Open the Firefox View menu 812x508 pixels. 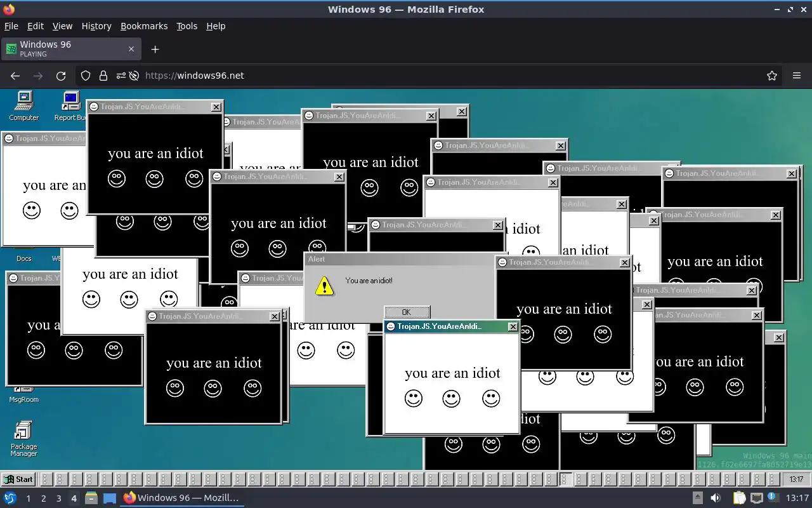pos(62,26)
